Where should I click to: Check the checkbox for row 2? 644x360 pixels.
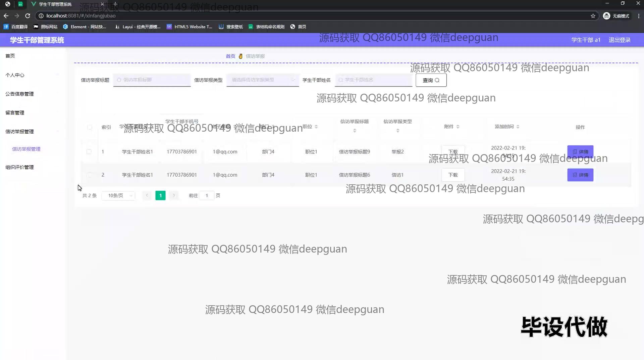coord(89,175)
